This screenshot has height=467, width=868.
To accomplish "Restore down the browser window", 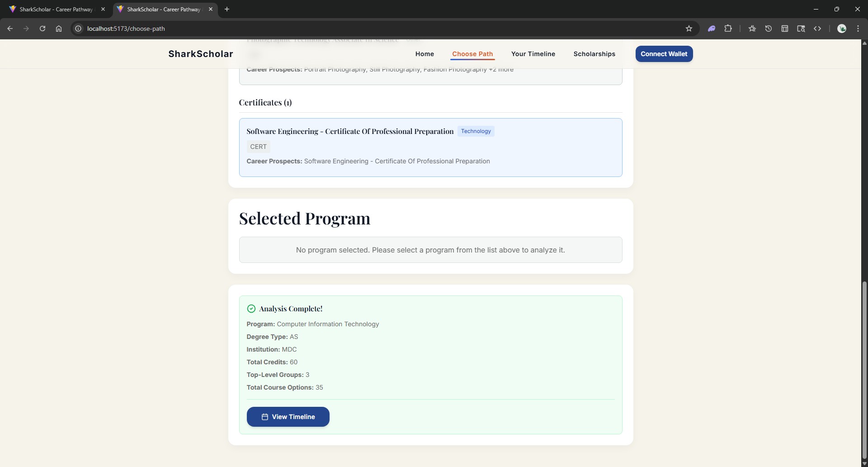I will 837,9.
